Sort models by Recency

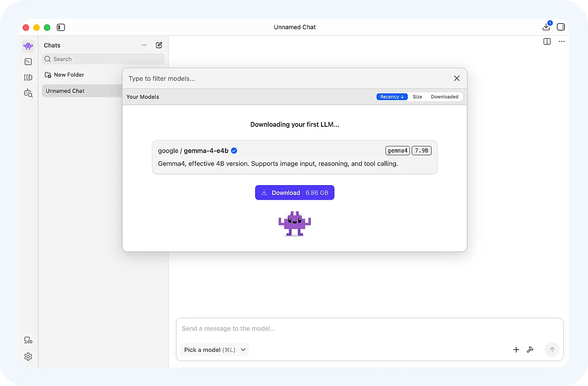(x=392, y=97)
